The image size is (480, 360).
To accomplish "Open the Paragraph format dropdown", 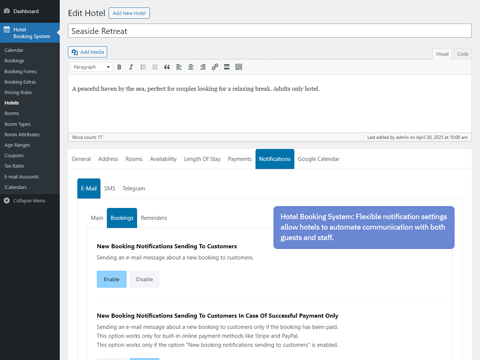I will [91, 67].
